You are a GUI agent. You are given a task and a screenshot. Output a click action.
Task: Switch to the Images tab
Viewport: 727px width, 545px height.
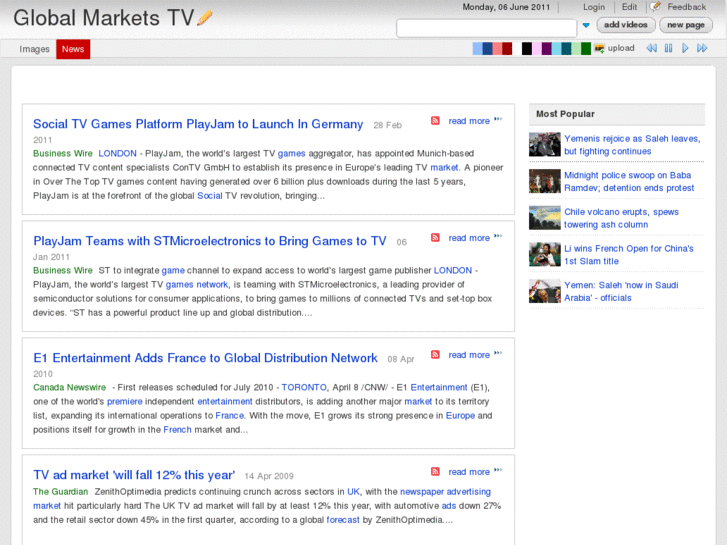click(35, 49)
